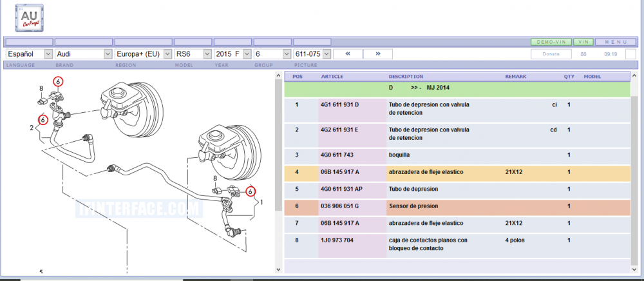Open the Audi brand dropdown
Screen dimensions: 644x281
click(x=84, y=54)
